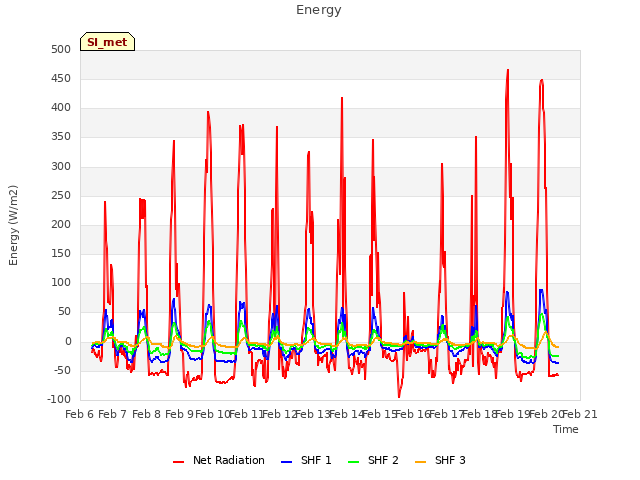
Task: Click the Energy chart title
Action: (319, 10)
